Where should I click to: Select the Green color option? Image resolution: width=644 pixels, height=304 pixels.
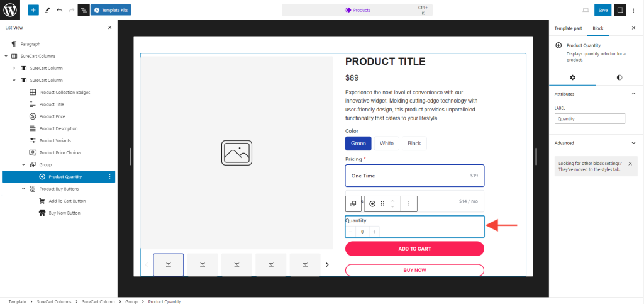(358, 143)
